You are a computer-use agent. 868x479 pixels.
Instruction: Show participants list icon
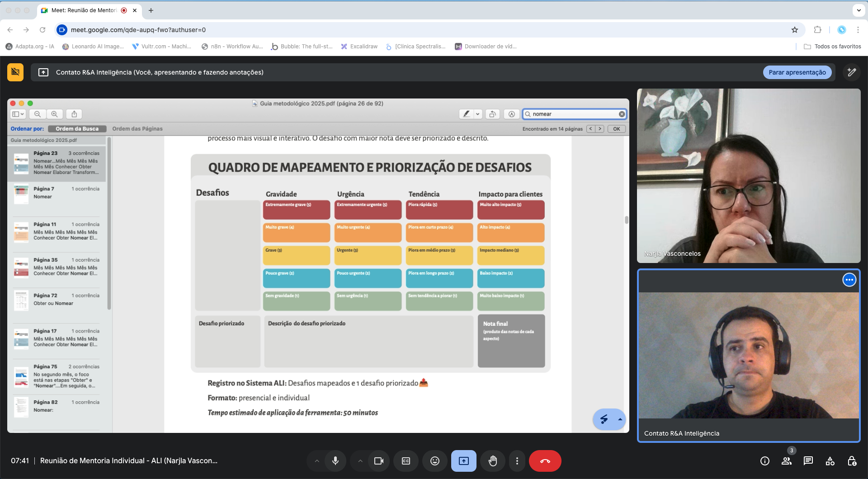pos(786,461)
